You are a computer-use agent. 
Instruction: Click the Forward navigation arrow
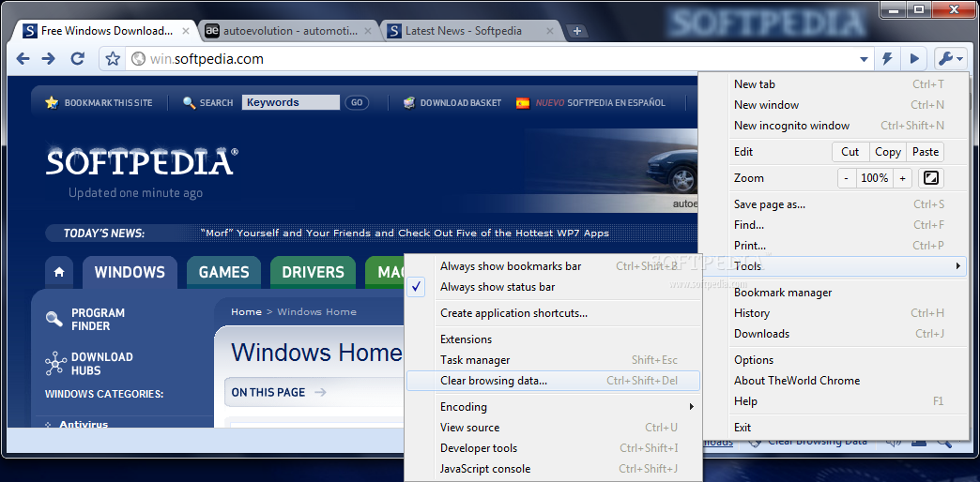[48, 59]
